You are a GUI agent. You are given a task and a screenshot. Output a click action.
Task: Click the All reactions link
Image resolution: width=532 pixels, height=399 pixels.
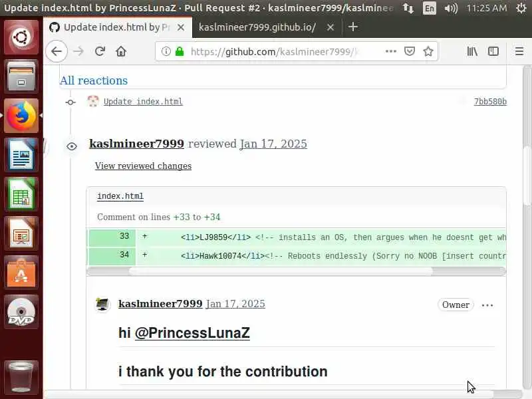point(94,80)
